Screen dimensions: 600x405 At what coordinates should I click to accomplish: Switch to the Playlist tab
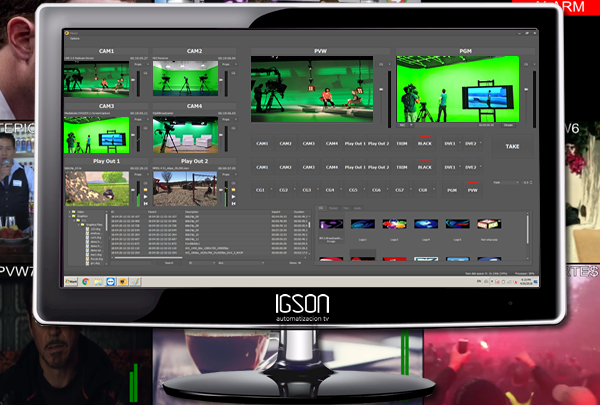coord(333,208)
